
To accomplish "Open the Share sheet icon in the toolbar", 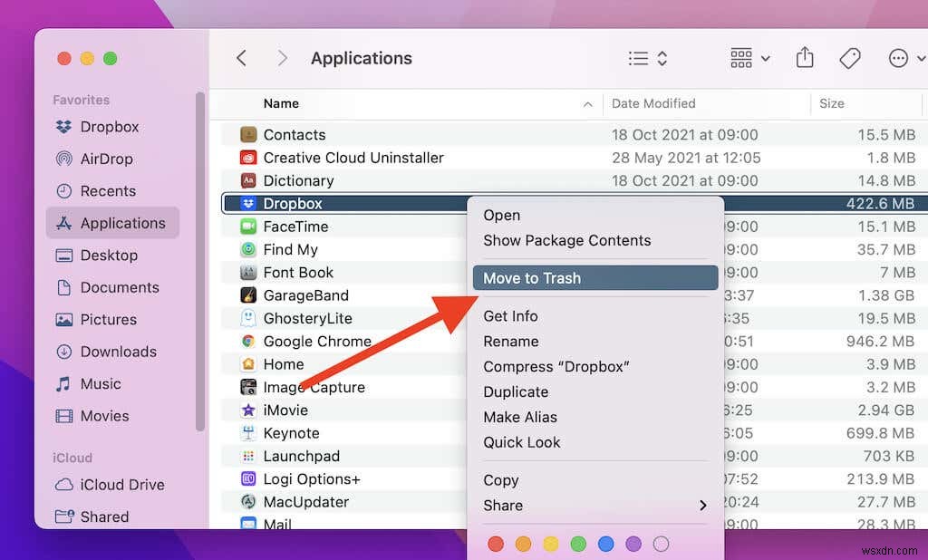I will coord(805,57).
